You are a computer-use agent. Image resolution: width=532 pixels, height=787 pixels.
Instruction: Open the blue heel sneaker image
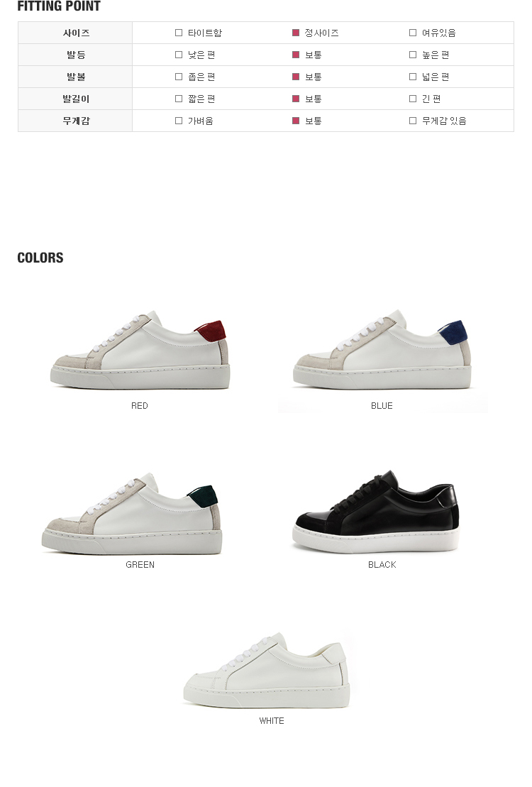click(382, 350)
